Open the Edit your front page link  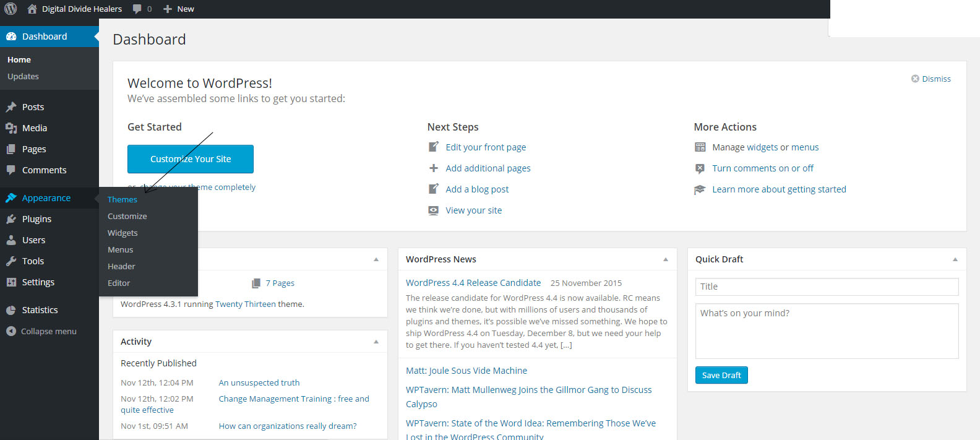coord(486,147)
